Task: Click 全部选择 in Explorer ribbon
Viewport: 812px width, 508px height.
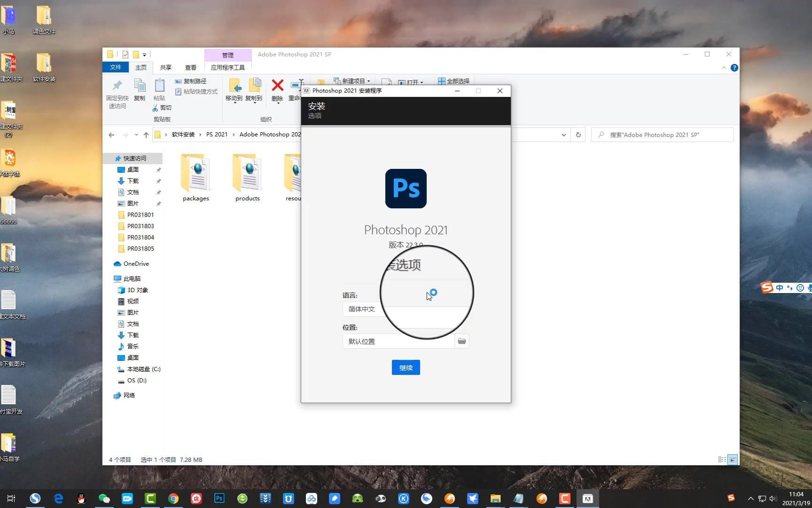Action: point(453,81)
